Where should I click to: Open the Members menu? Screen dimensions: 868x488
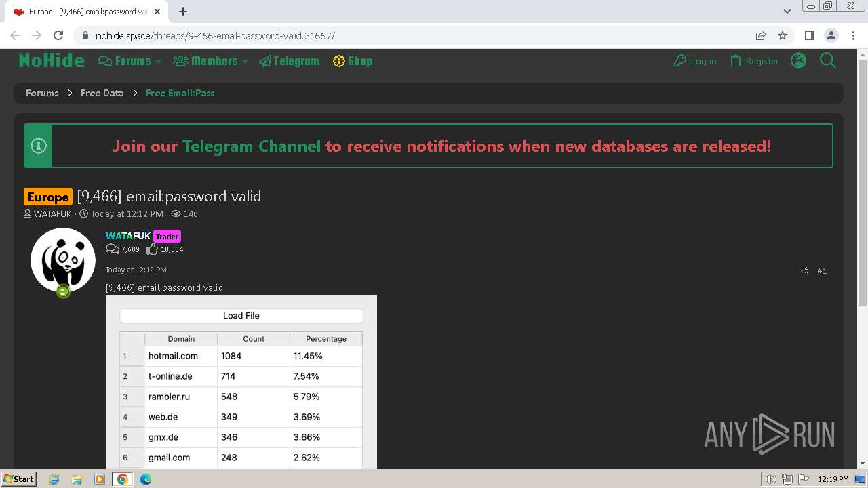point(206,61)
